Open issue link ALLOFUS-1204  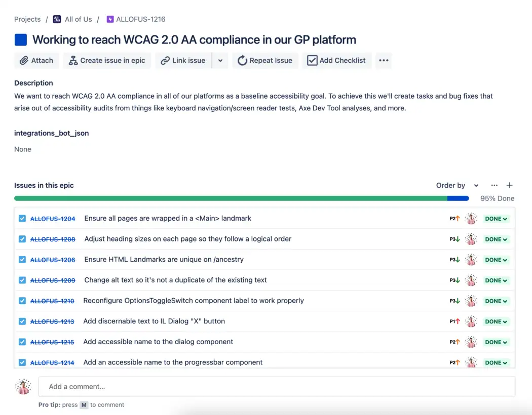point(53,219)
